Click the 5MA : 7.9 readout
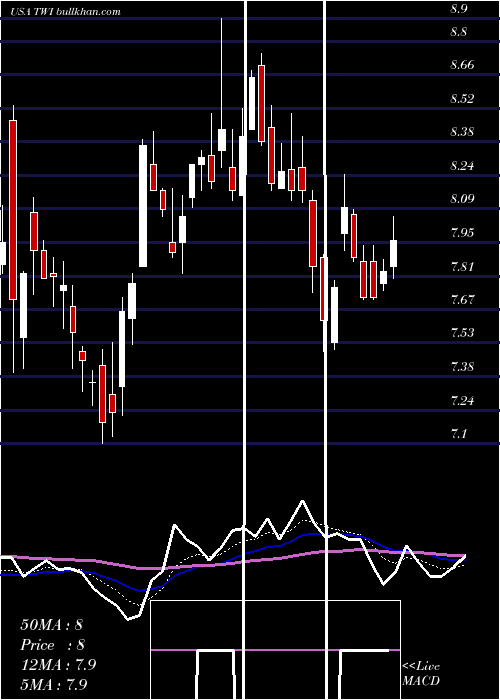The height and width of the screenshot is (700, 500). pos(54,684)
